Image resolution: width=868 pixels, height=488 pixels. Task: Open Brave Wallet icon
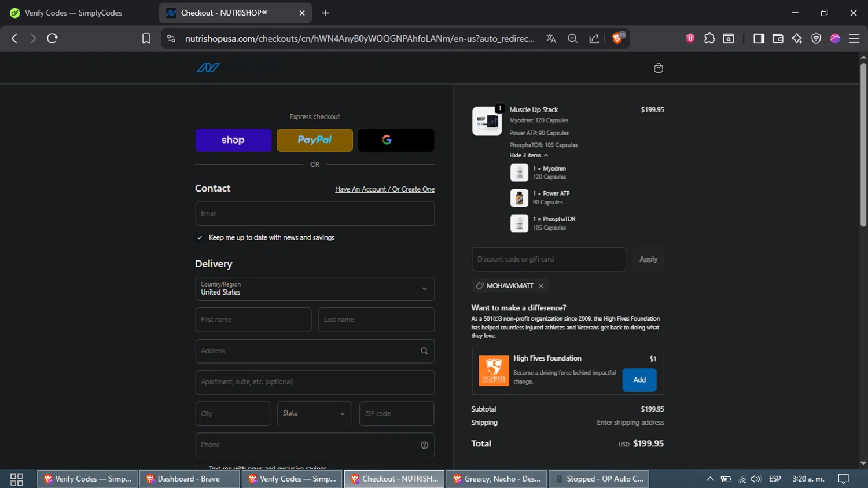pyautogui.click(x=778, y=38)
